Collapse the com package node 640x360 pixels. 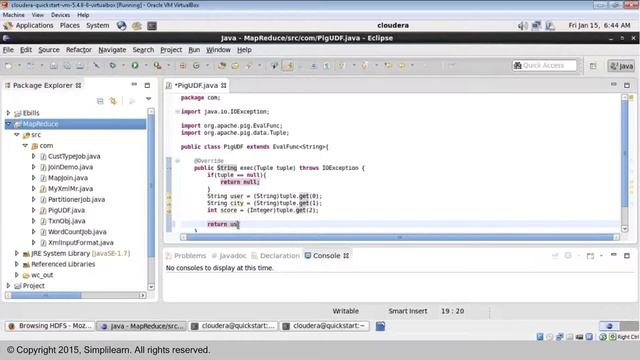click(25, 145)
